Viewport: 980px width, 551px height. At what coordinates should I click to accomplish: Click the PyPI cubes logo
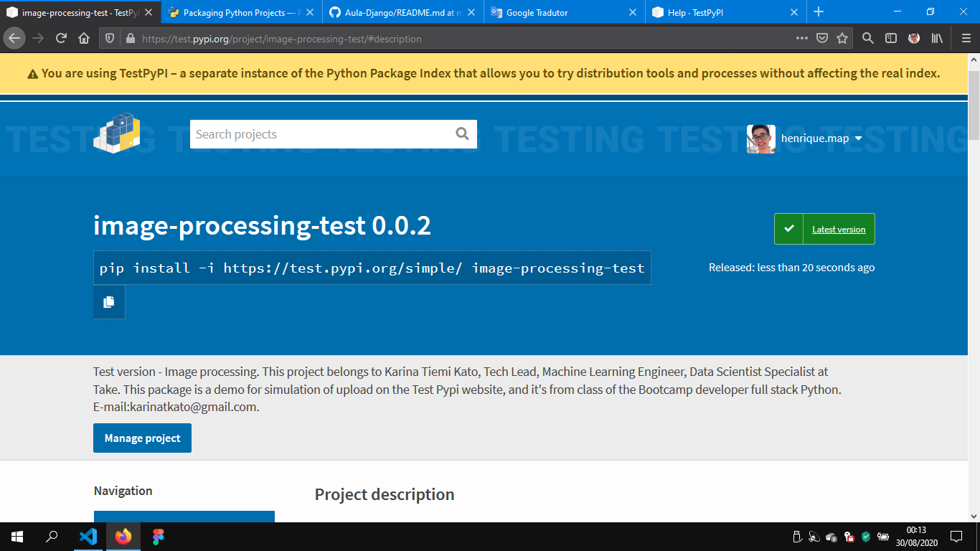point(117,133)
